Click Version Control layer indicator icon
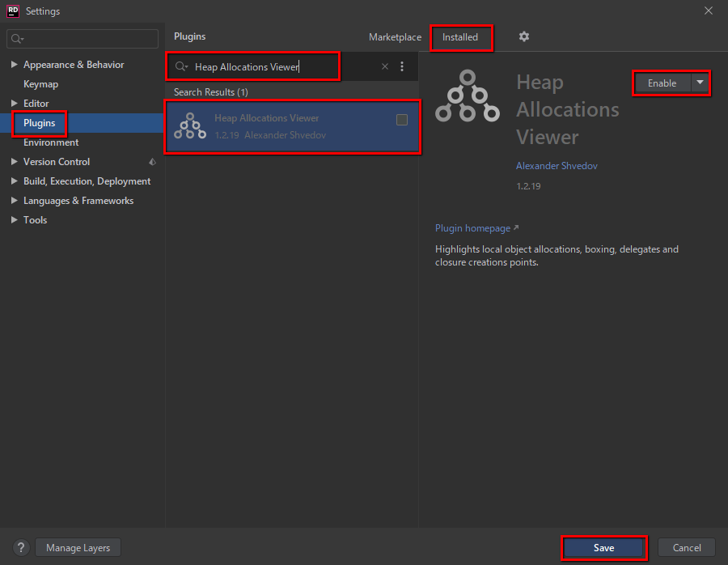Image resolution: width=728 pixels, height=565 pixels. (x=152, y=162)
